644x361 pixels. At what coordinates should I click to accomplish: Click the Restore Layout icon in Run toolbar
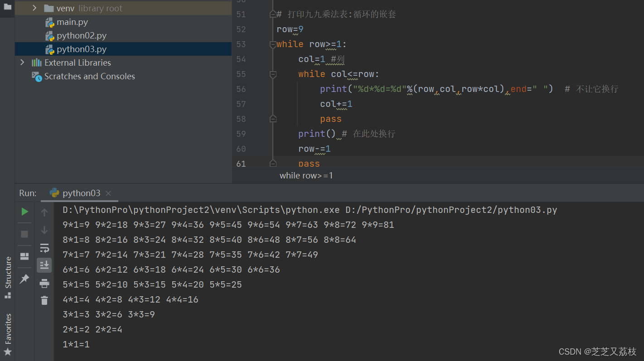click(25, 256)
